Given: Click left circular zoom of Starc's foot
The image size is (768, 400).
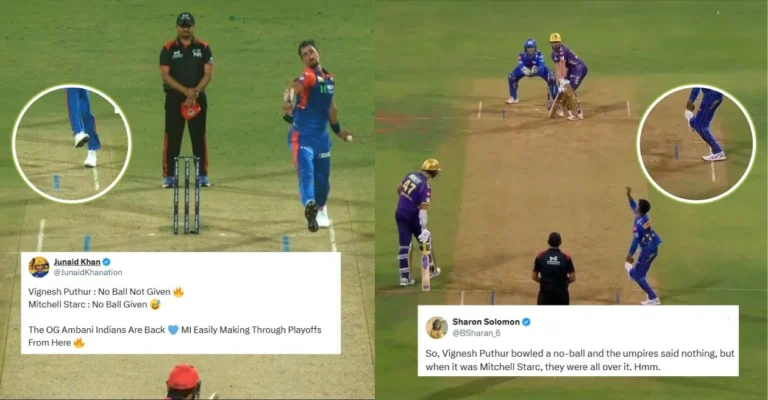Looking at the screenshot, I should click(72, 143).
